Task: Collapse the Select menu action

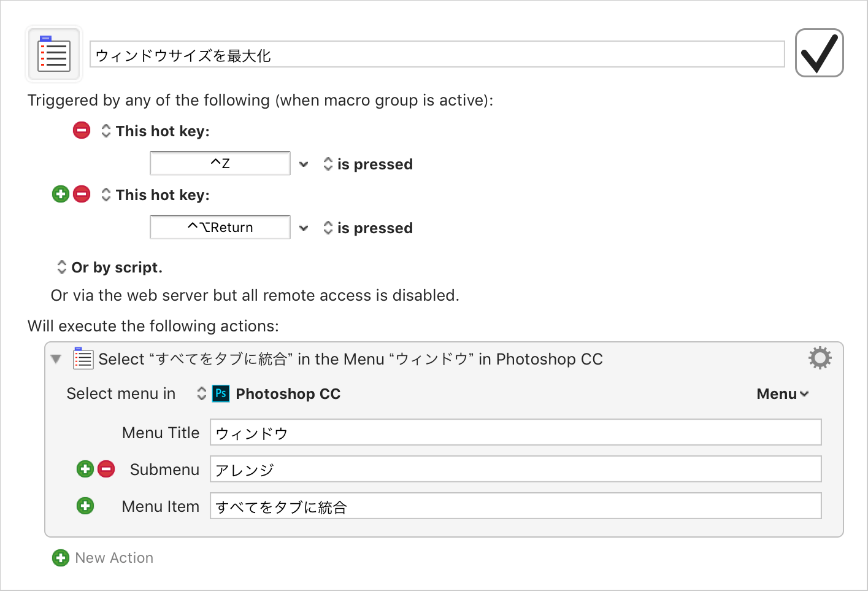Action: 56,359
